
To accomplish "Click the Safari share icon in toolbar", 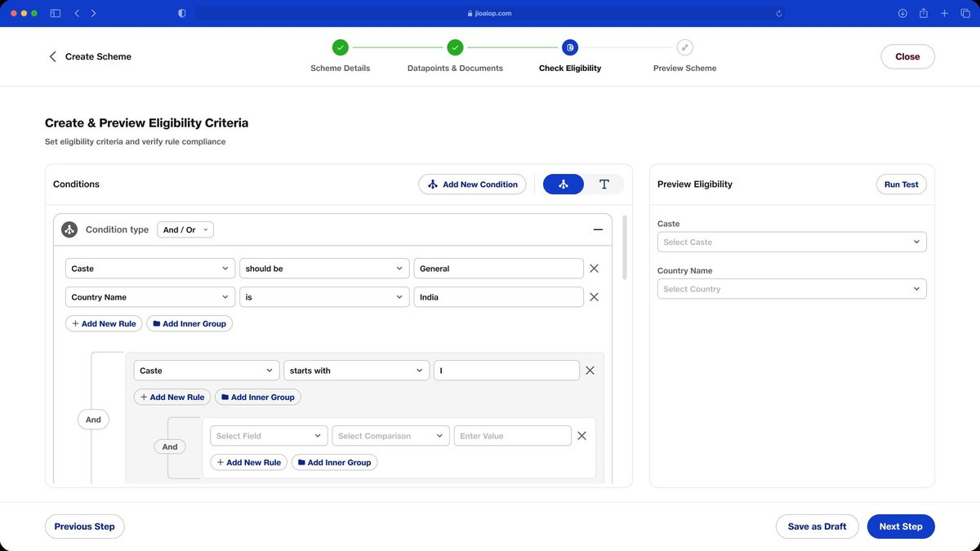I will [x=923, y=13].
